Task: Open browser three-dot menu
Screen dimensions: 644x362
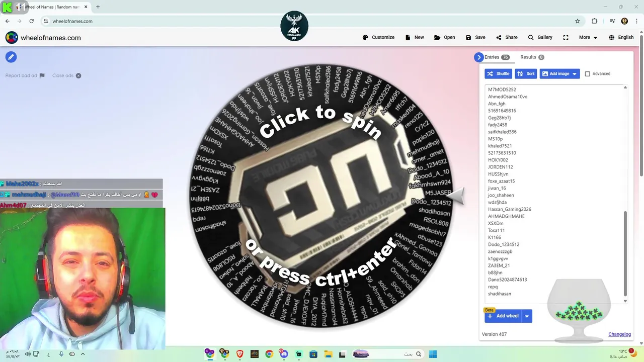Action: click(x=637, y=21)
